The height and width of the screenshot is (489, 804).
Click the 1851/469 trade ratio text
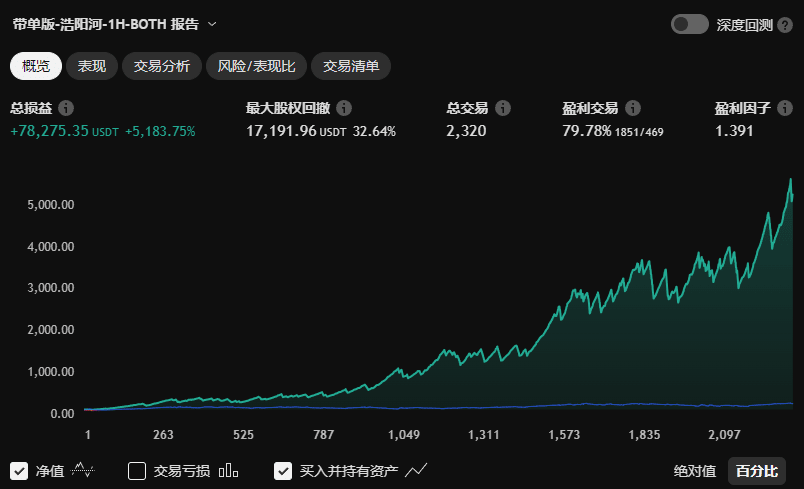click(x=639, y=132)
